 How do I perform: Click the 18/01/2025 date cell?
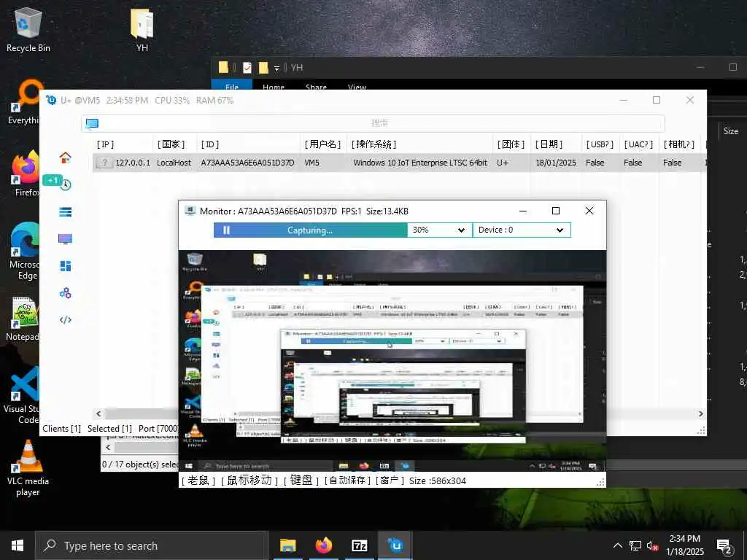pos(555,163)
